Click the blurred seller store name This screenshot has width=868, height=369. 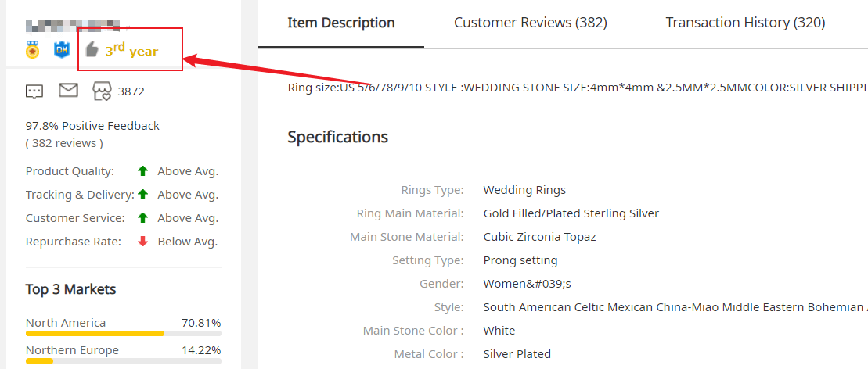click(x=73, y=24)
